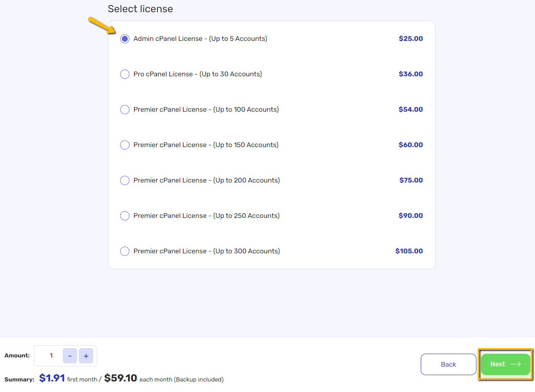The height and width of the screenshot is (392, 535).
Task: Select Premier license for 250 Accounts
Action: [125, 216]
